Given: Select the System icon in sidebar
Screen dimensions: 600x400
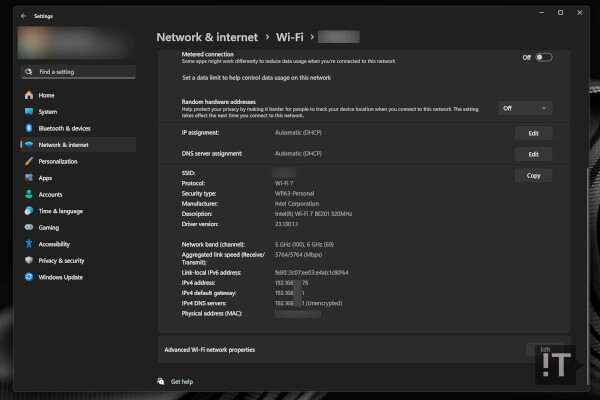Looking at the screenshot, I should pyautogui.click(x=29, y=111).
